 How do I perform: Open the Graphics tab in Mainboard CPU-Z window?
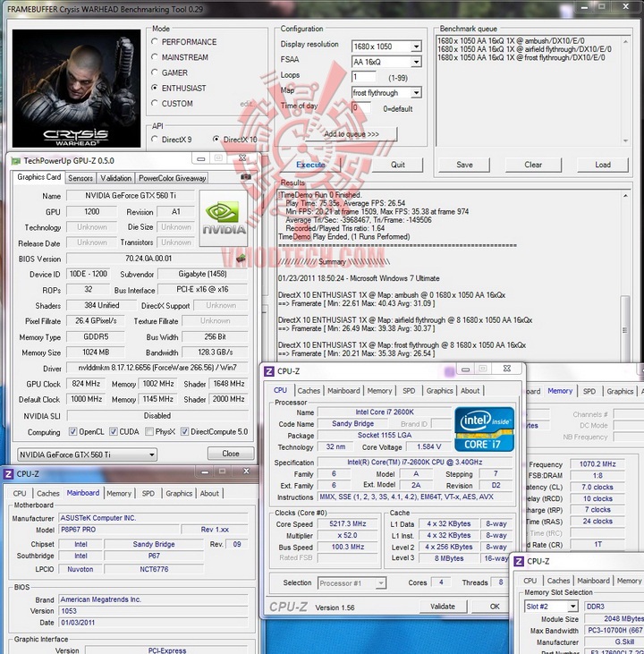[x=179, y=494]
